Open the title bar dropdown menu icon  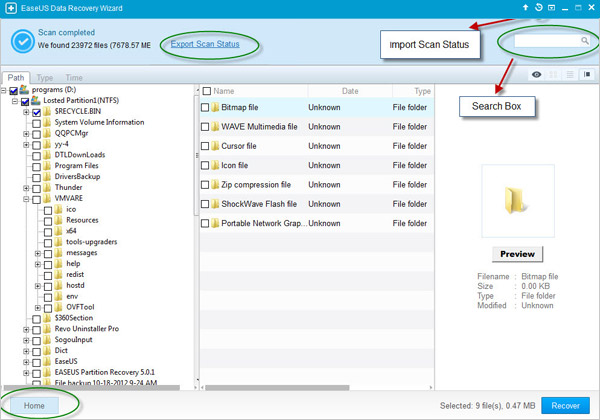click(553, 8)
